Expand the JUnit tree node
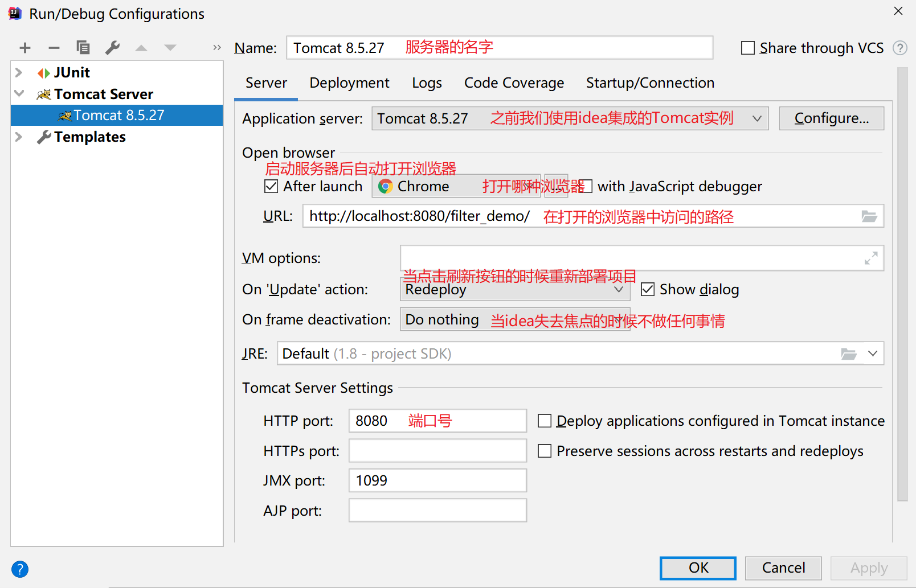 pos(19,72)
